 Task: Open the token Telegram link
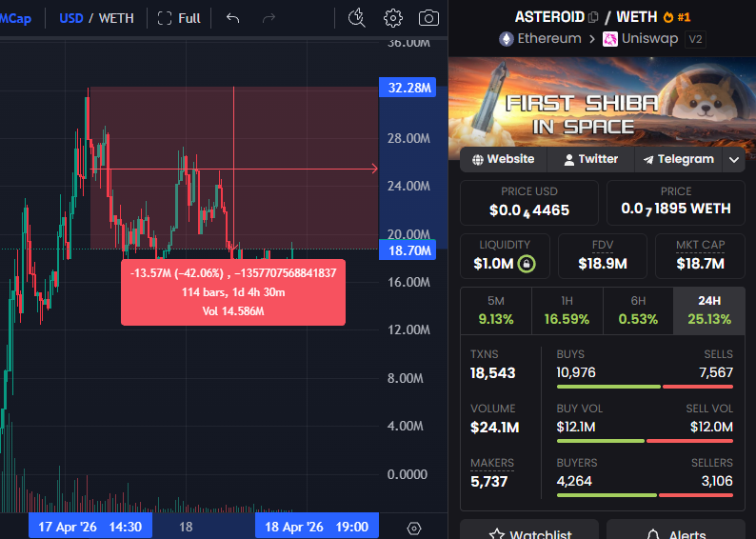pyautogui.click(x=678, y=159)
